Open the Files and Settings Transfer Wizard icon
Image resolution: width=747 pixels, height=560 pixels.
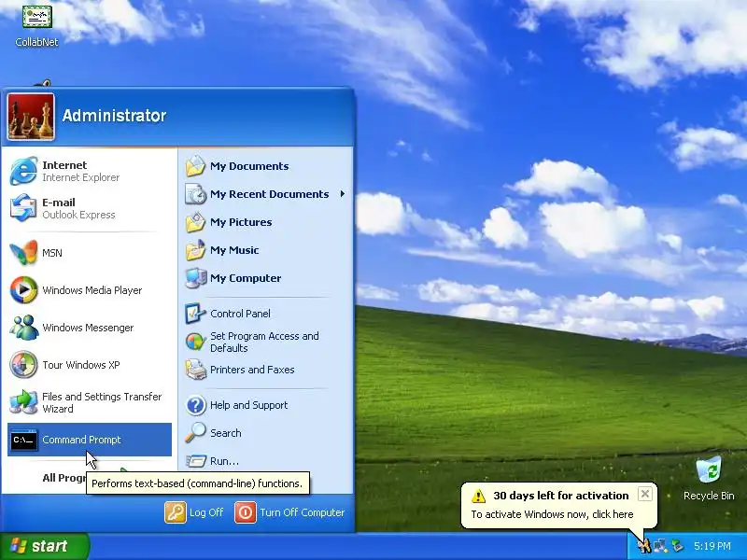[x=23, y=402]
